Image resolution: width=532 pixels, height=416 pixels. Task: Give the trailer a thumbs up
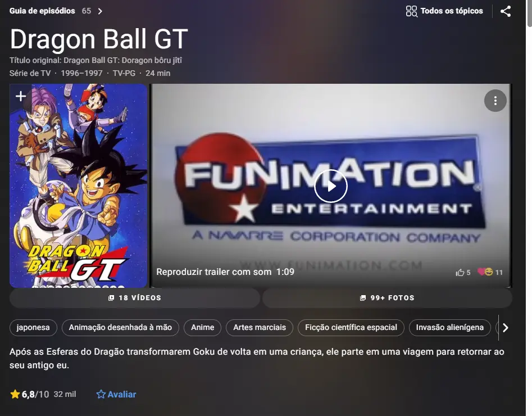click(459, 272)
